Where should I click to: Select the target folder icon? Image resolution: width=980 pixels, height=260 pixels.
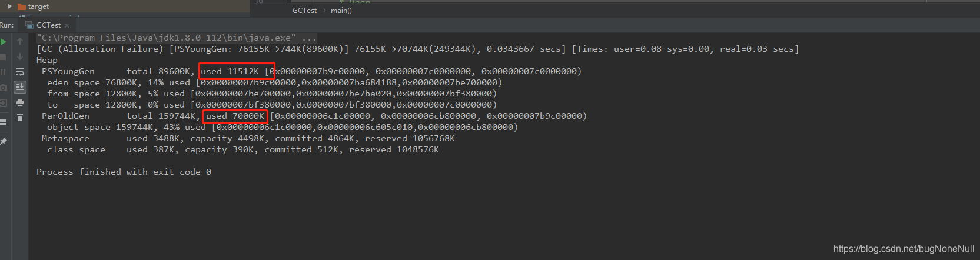point(22,6)
